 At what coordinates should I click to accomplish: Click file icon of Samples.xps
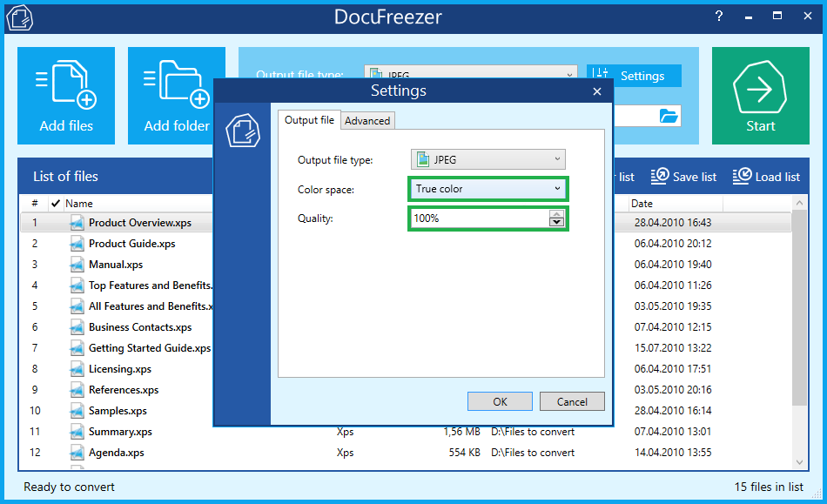pyautogui.click(x=77, y=410)
